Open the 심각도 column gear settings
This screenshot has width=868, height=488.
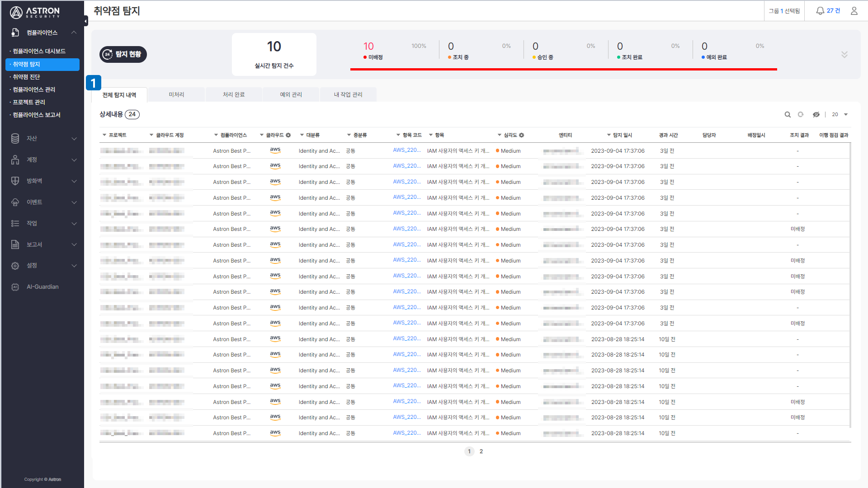(x=521, y=135)
